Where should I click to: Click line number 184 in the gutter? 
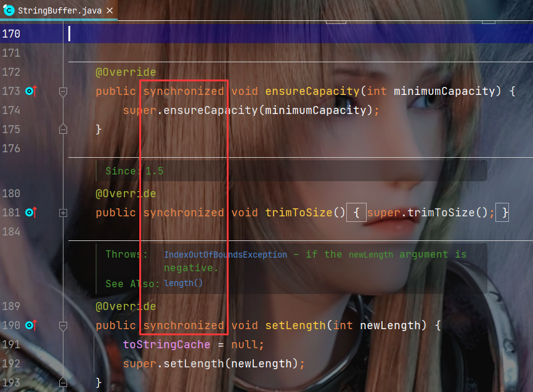coord(11,232)
